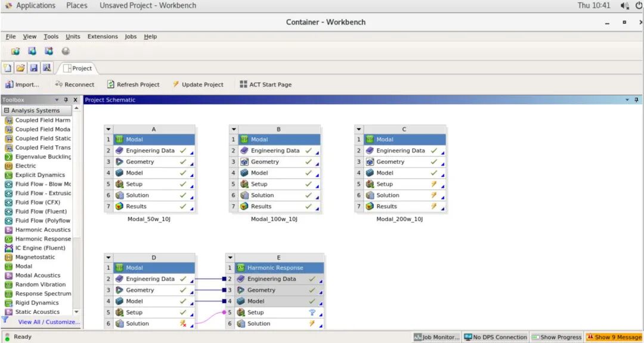Select Rigid Dynamics in Toolbox
This screenshot has height=343, width=644.
point(38,303)
